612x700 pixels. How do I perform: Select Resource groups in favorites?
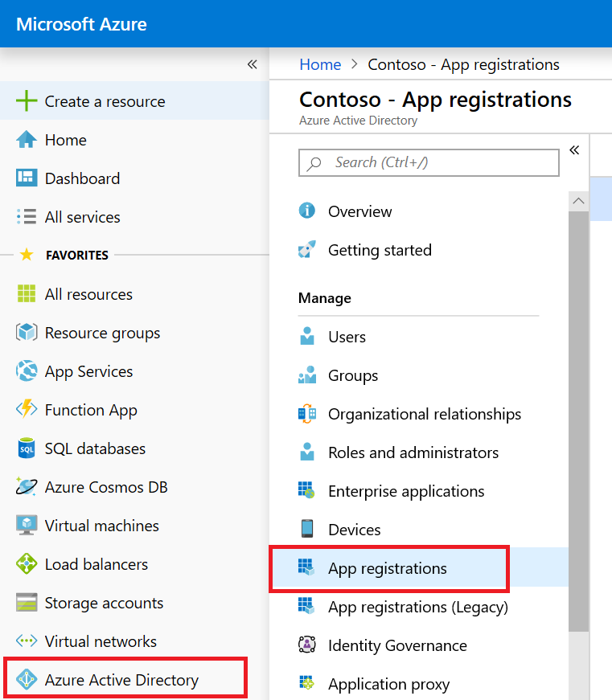134,333
